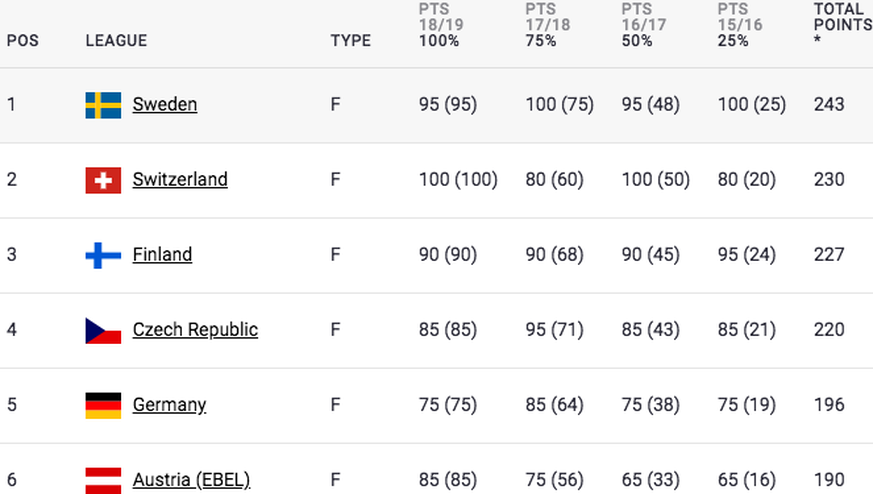Click the Finland flag icon

103,255
